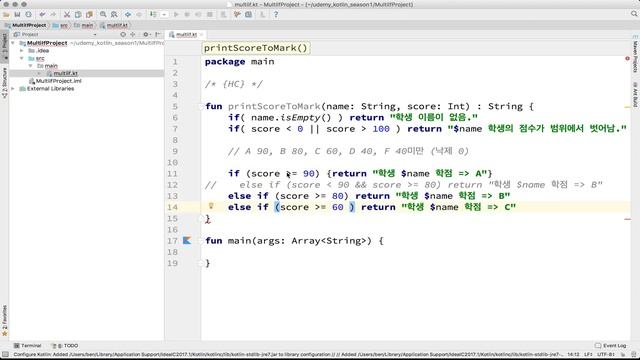The height and width of the screenshot is (360, 640).
Task: Click the Forward navigation arrow
Action: [139, 14]
